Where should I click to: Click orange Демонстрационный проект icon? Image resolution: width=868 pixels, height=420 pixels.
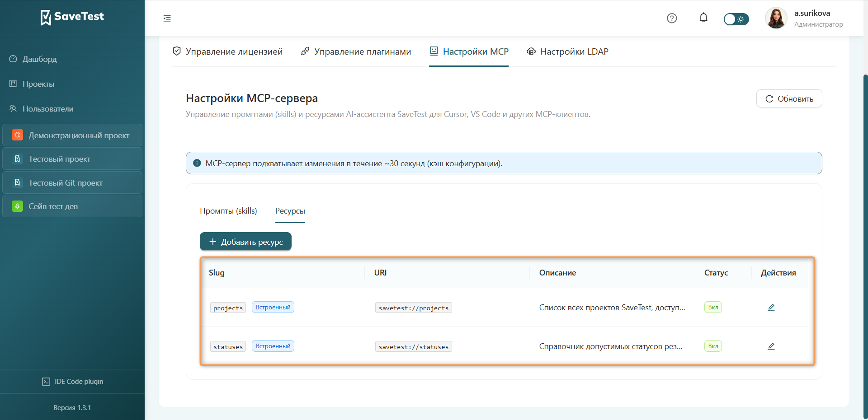pyautogui.click(x=17, y=135)
